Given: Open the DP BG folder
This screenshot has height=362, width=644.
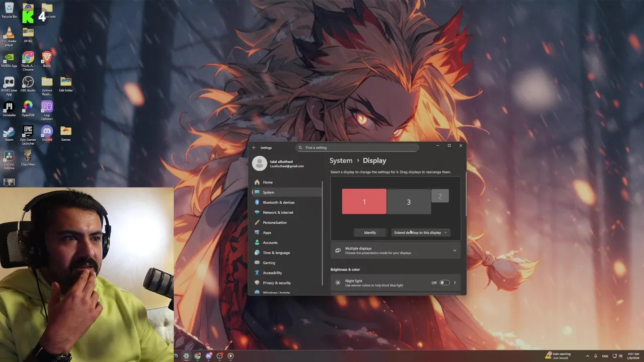Looking at the screenshot, I should click(x=28, y=35).
